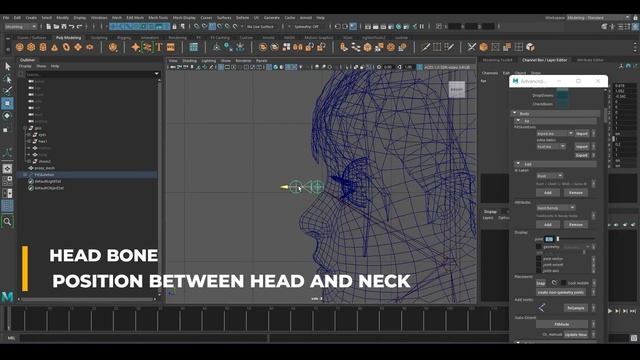Click the Open Scene folder icon
This screenshot has width=640, height=360.
[x=56, y=27]
